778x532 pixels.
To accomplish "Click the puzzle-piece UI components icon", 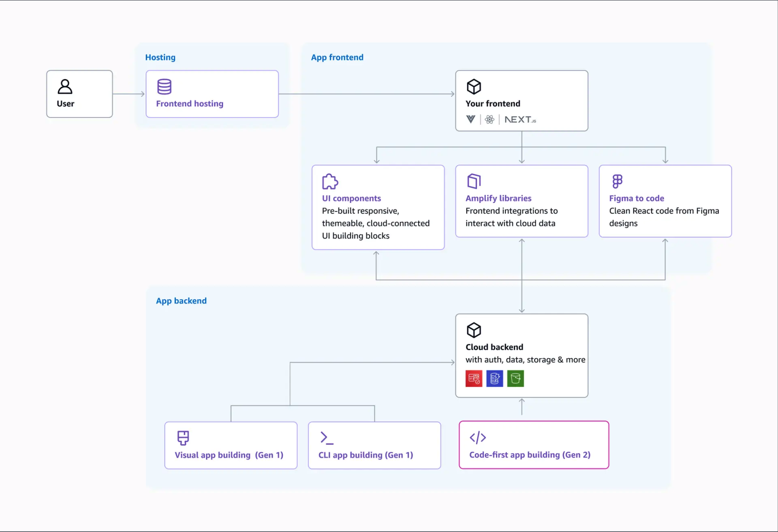I will tap(329, 181).
